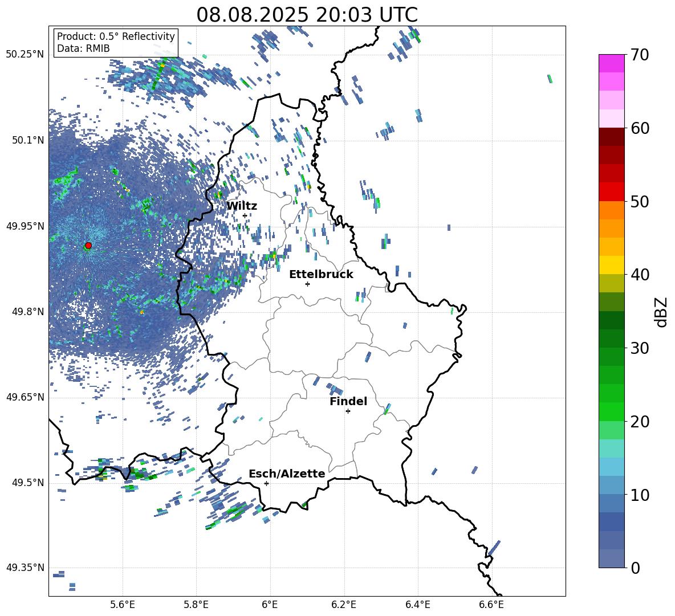Click the Ettelbruck city label
Image resolution: width=675 pixels, height=616 pixels.
[321, 275]
